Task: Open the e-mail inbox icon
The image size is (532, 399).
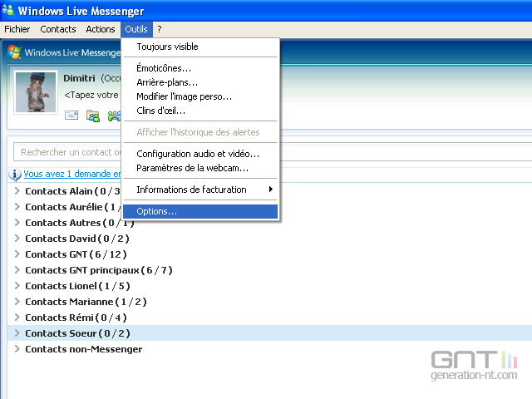Action: pos(71,116)
